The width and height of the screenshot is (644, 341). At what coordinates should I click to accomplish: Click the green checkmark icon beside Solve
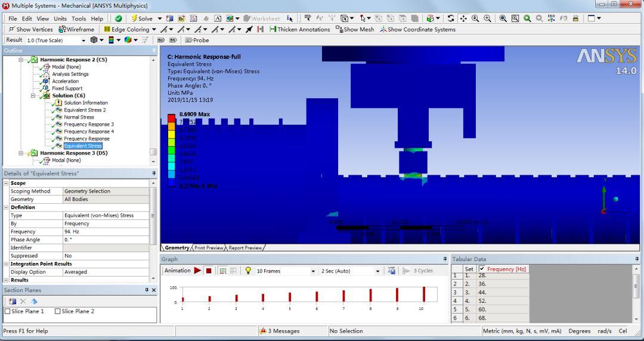[118, 18]
